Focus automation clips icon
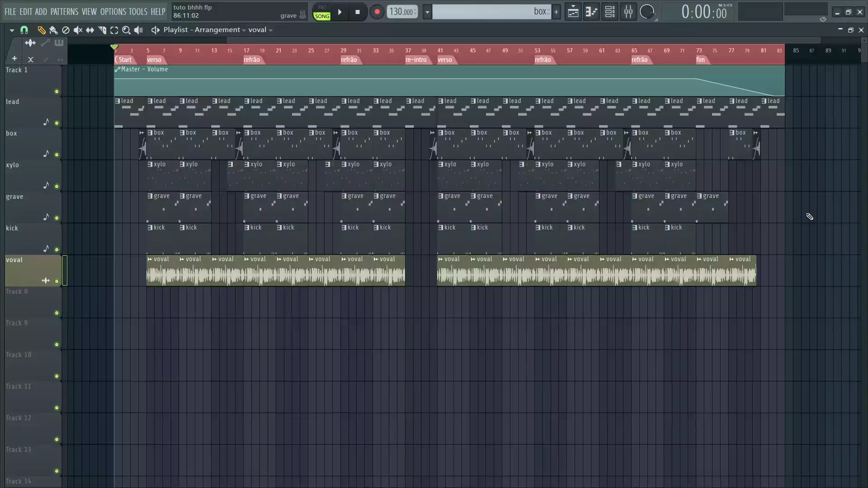 coord(45,43)
